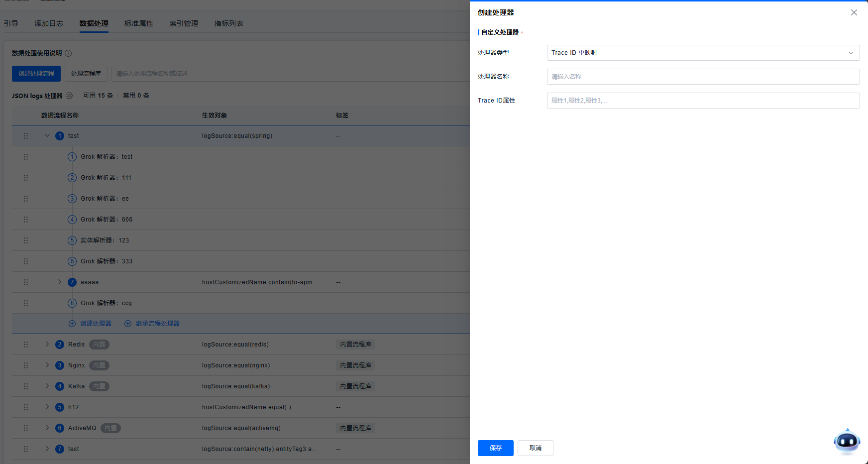Click the 取消 button
868x464 pixels.
[x=535, y=448]
